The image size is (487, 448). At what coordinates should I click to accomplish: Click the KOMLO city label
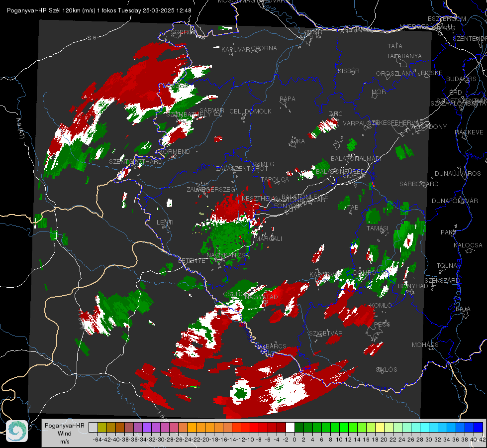tap(381, 306)
